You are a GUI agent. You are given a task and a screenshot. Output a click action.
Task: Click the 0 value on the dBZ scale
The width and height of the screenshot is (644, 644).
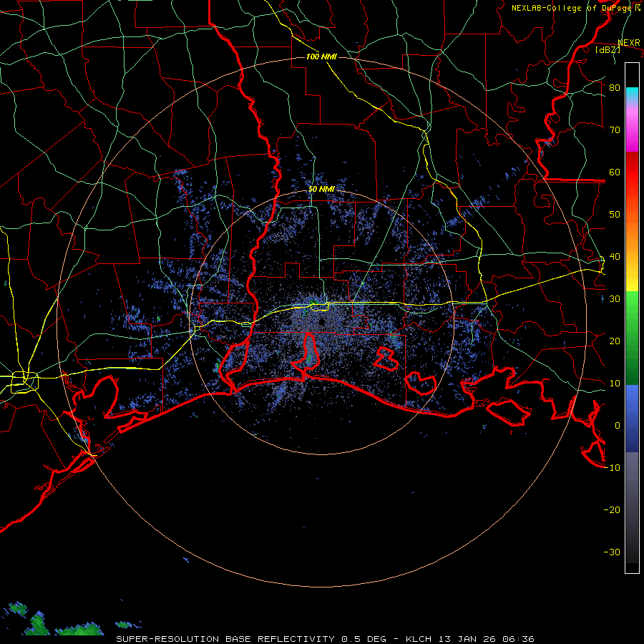tap(618, 426)
